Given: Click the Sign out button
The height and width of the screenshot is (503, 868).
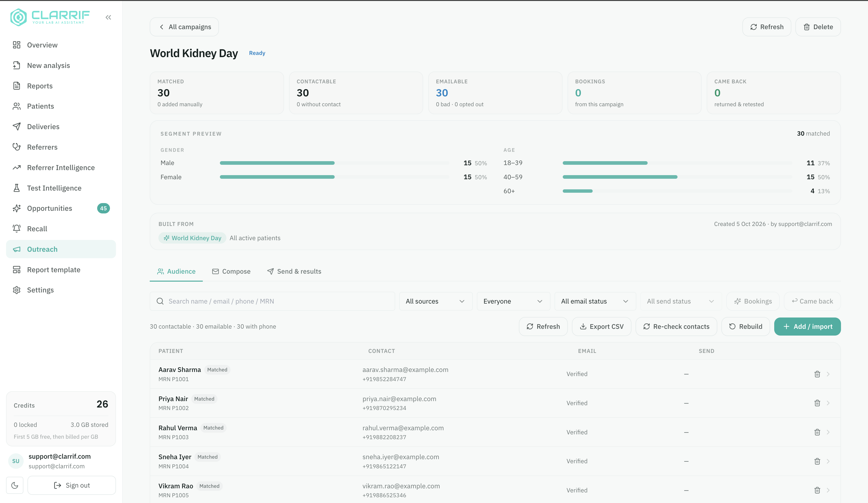Looking at the screenshot, I should tap(72, 485).
